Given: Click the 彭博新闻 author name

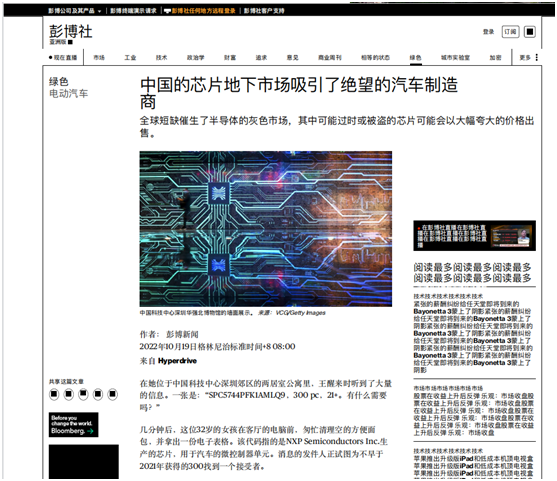Looking at the screenshot, I should pyautogui.click(x=182, y=334).
